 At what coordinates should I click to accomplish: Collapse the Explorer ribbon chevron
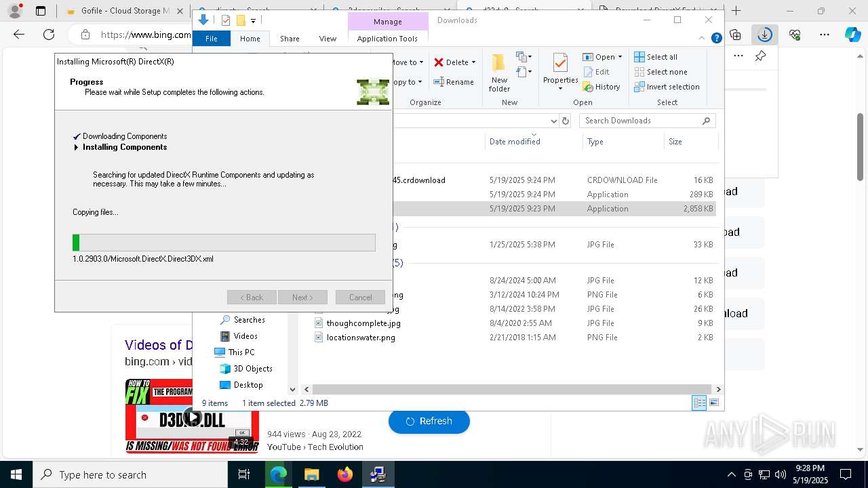[x=703, y=39]
